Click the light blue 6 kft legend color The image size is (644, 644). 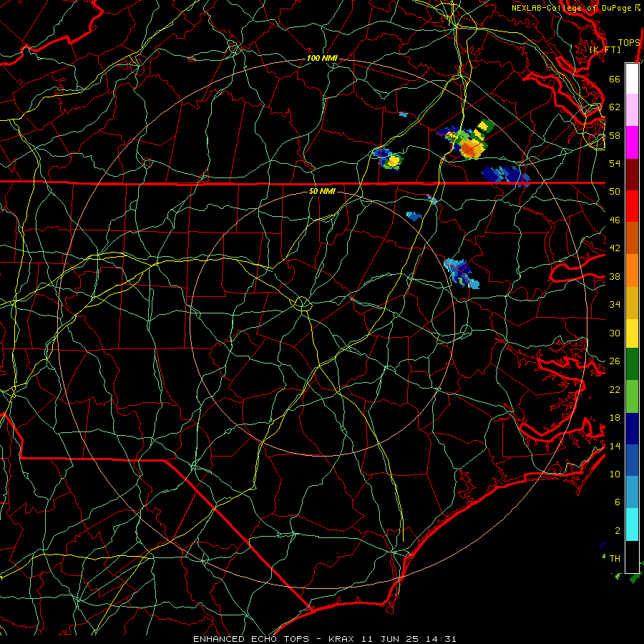click(632, 492)
